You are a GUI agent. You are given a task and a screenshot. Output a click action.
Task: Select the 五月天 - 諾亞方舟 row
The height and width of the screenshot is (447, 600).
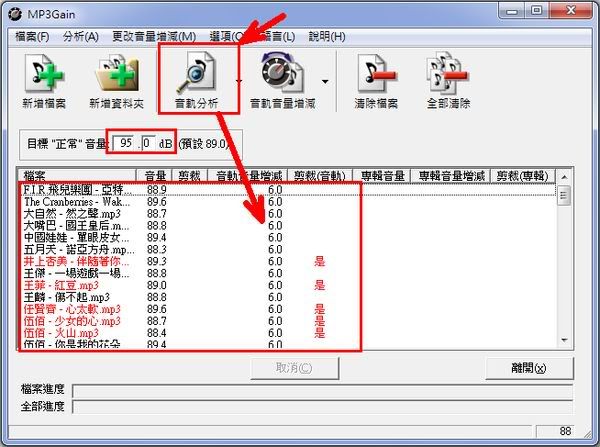288,250
